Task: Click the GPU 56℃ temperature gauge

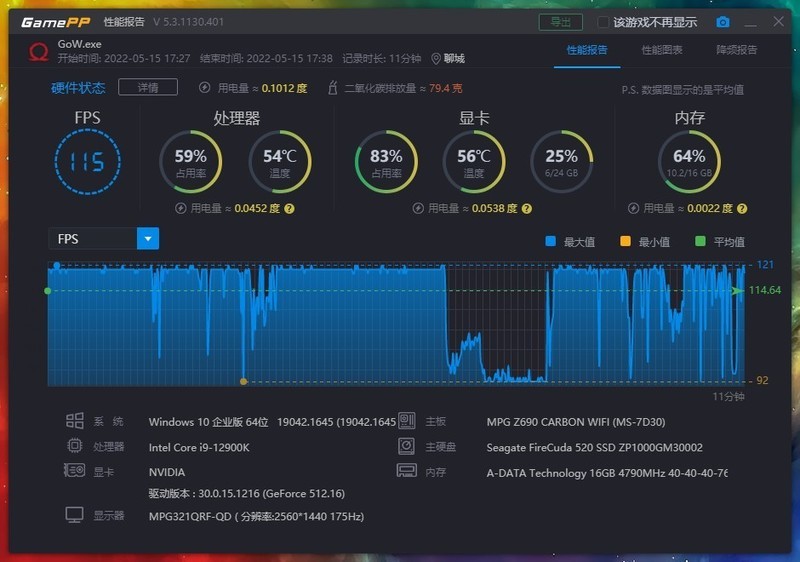Action: pyautogui.click(x=474, y=162)
